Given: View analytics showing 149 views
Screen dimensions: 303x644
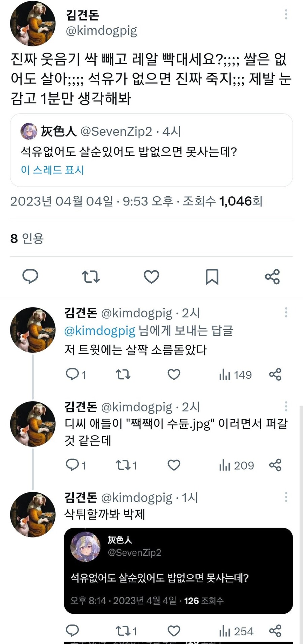Looking at the screenshot, I should 235,375.
